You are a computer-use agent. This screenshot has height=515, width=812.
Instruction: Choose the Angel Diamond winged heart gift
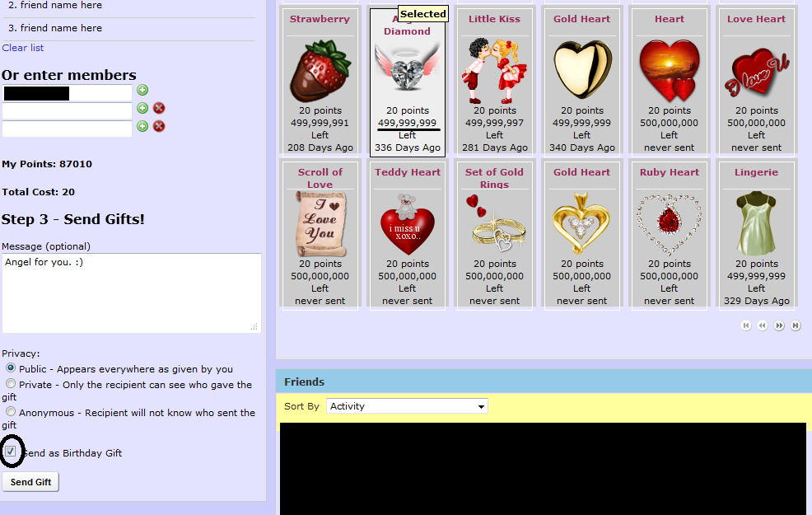407,82
